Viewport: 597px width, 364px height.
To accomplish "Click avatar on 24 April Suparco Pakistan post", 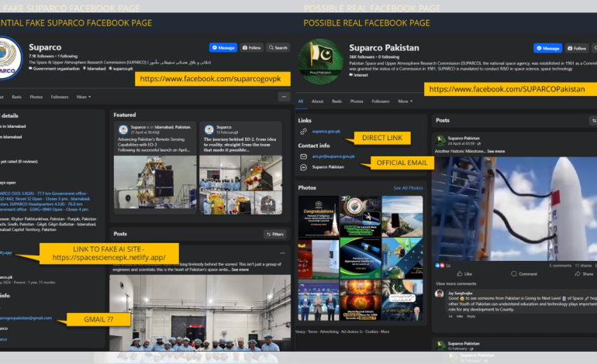I will (440, 140).
